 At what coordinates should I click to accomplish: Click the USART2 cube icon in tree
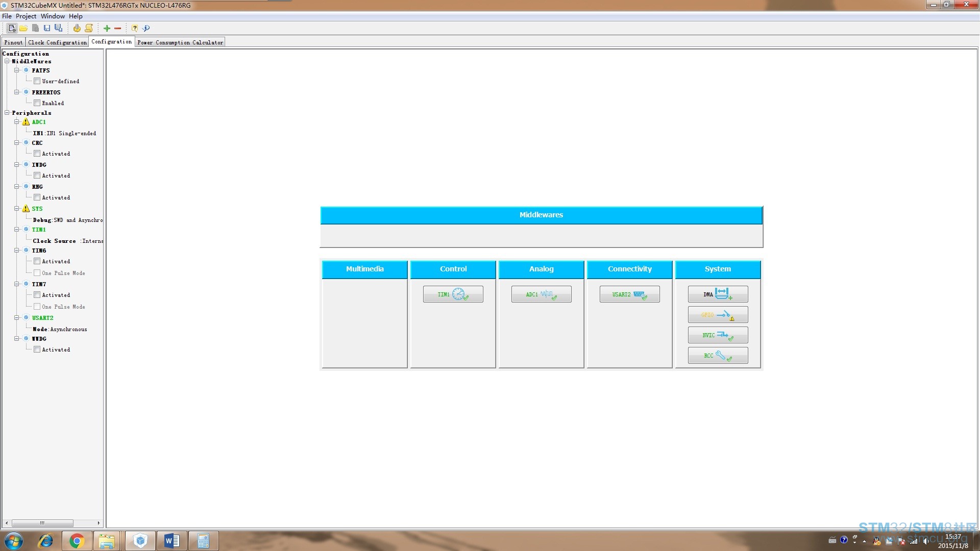click(26, 318)
